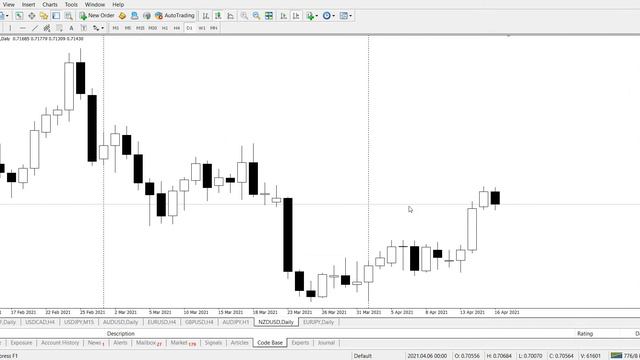
Task: Click the New Order button
Action: coord(97,16)
